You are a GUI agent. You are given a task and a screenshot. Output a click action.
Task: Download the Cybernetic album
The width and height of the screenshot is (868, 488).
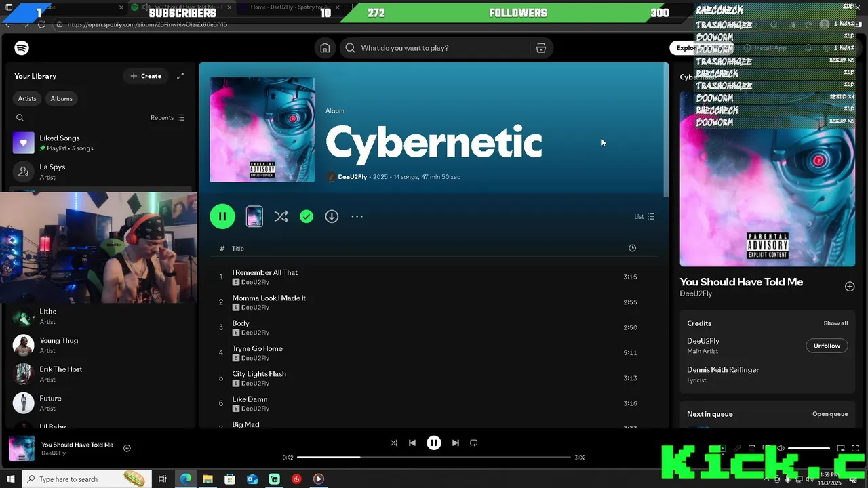pos(332,216)
